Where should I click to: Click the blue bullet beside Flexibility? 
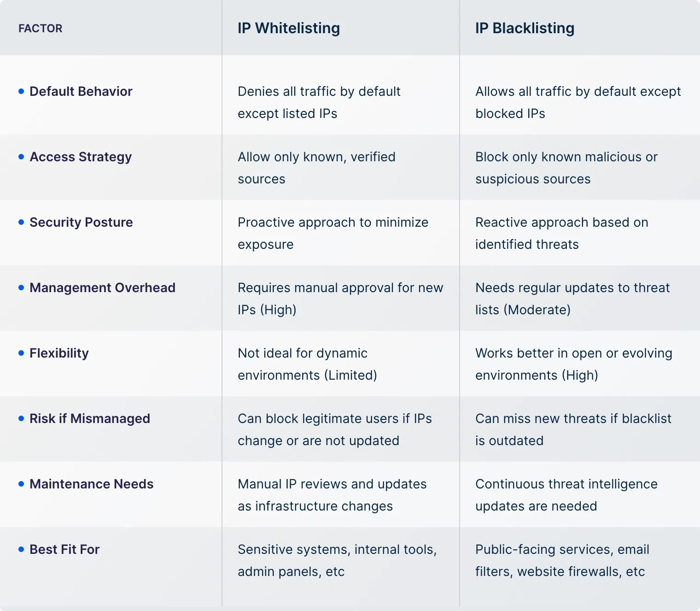(x=21, y=353)
